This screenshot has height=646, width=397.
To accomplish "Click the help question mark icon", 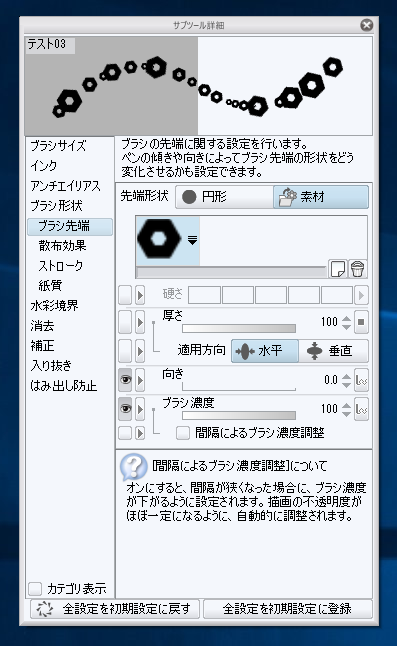I will pos(133,466).
